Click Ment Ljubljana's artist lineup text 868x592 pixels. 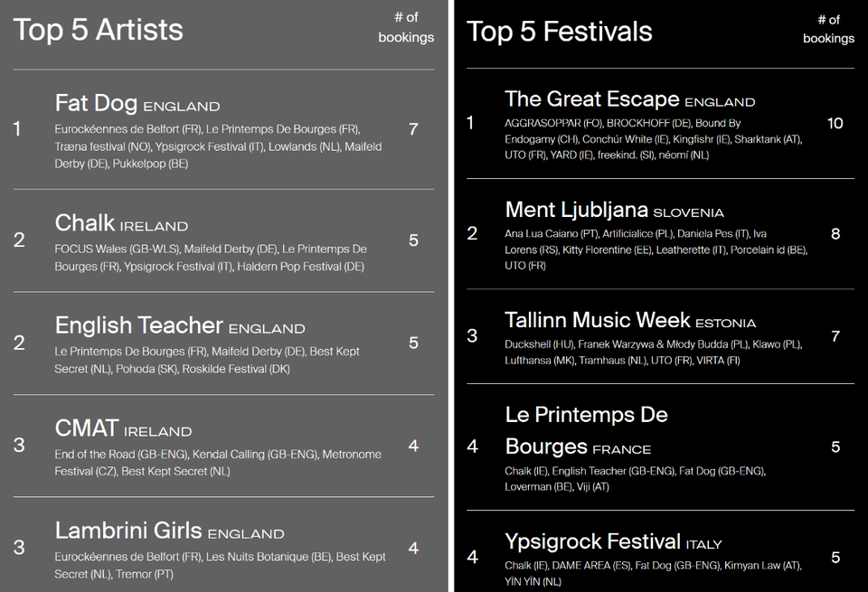[x=656, y=249]
